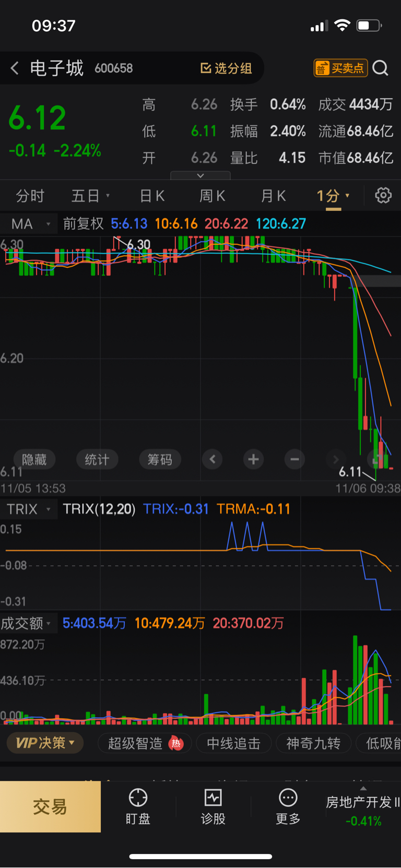This screenshot has width=401, height=868.
Task: Open chart settings gear icon
Action: pyautogui.click(x=383, y=195)
